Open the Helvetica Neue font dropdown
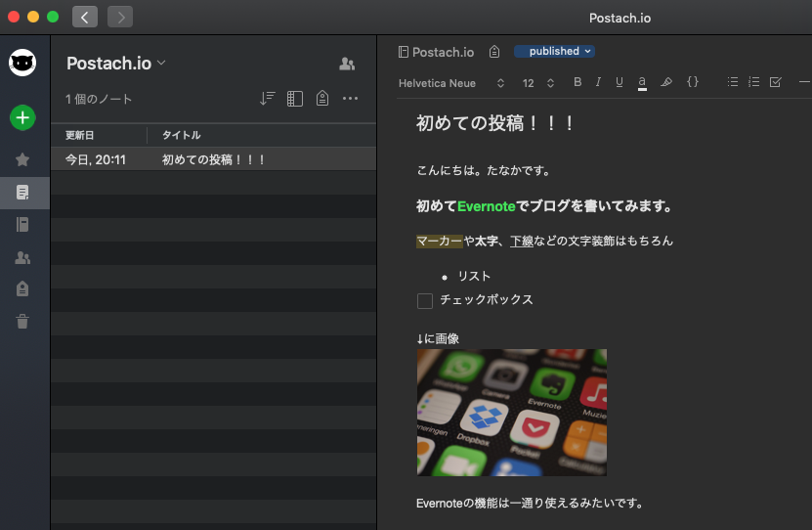 (451, 83)
